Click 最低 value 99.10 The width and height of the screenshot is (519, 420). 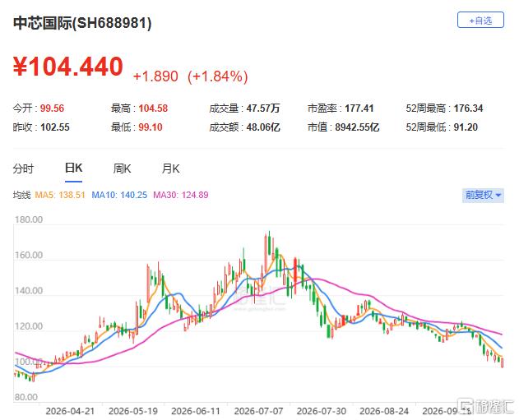tap(151, 127)
